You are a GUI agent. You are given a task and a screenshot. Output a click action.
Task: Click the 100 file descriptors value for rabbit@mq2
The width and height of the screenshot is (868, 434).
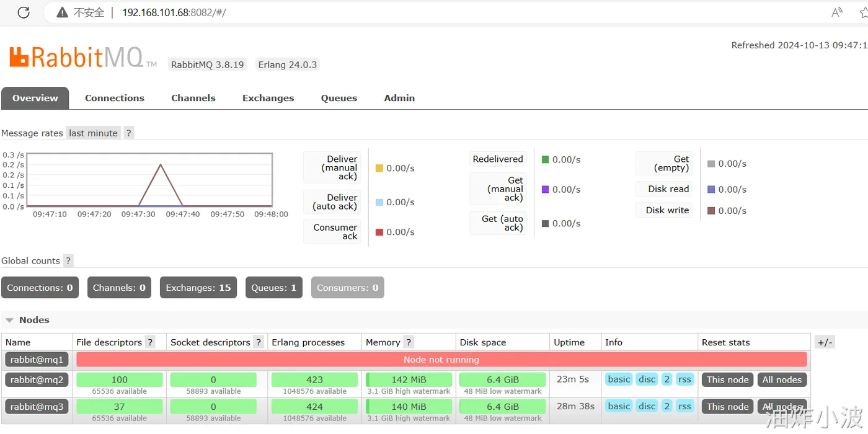[120, 379]
